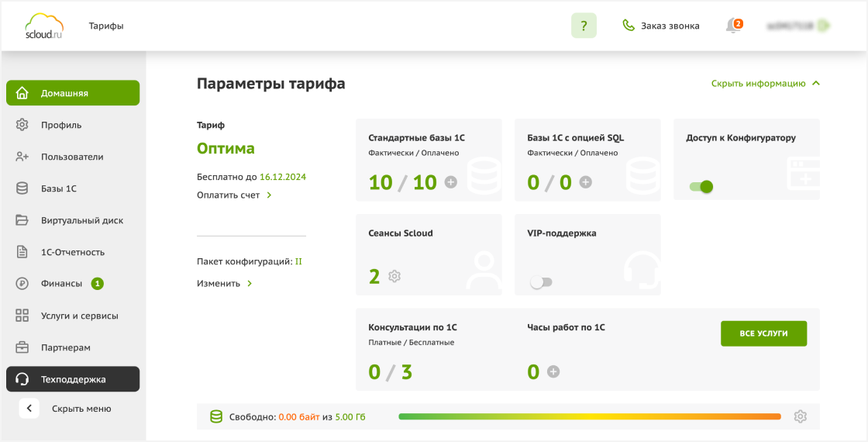
Task: Click the Базы 1С с опцией SQL title
Action: click(576, 138)
